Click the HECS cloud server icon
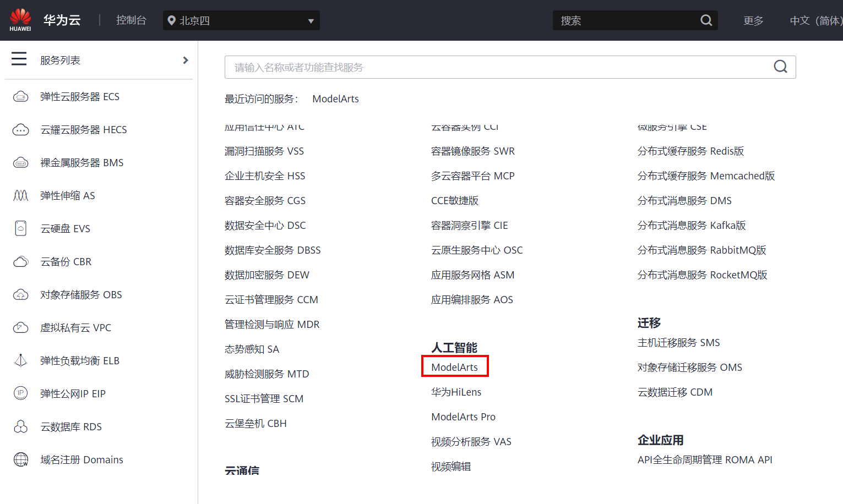The image size is (843, 504). tap(21, 130)
